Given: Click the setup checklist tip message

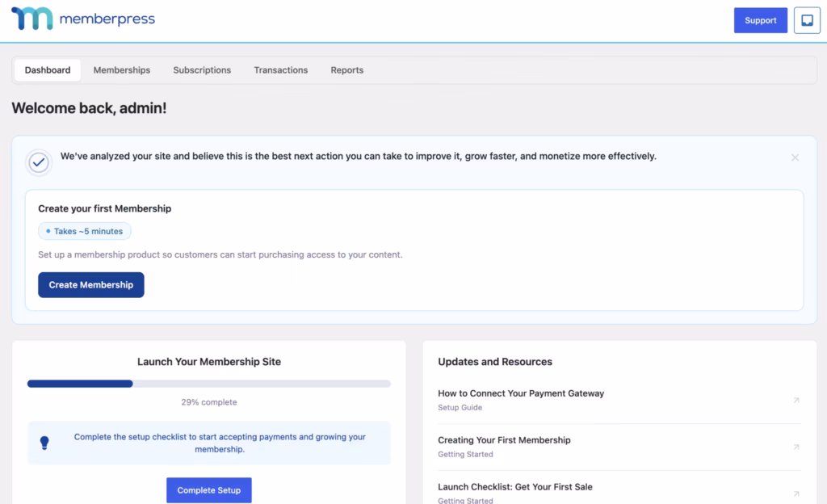Looking at the screenshot, I should click(x=220, y=443).
